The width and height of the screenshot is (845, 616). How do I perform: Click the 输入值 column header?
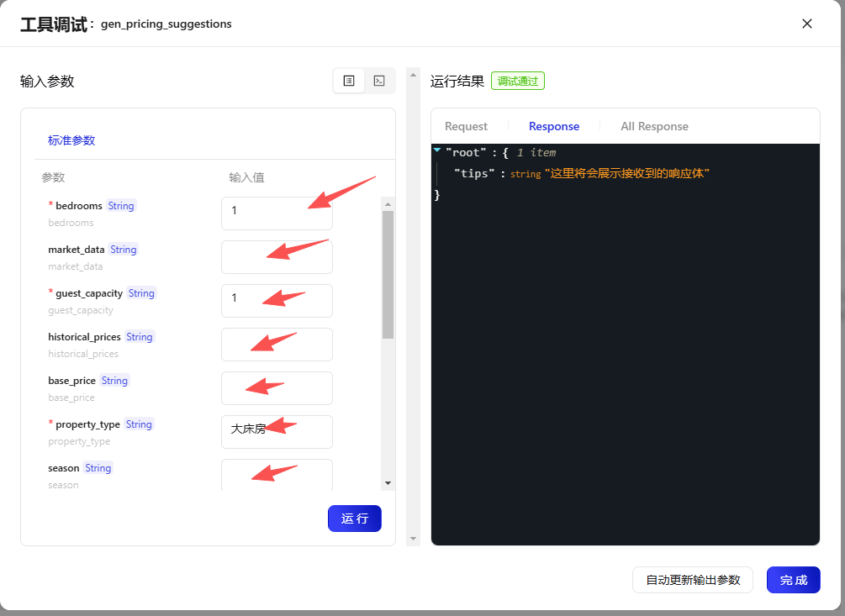(246, 177)
